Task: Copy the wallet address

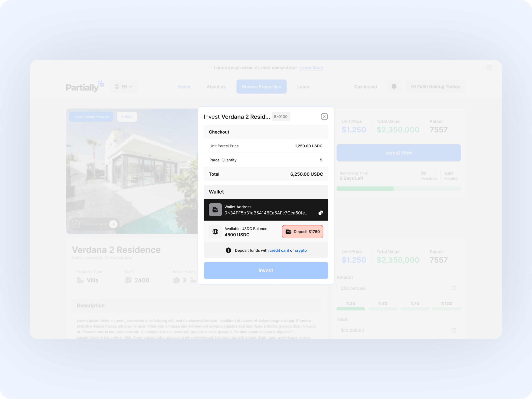Action: pos(320,213)
